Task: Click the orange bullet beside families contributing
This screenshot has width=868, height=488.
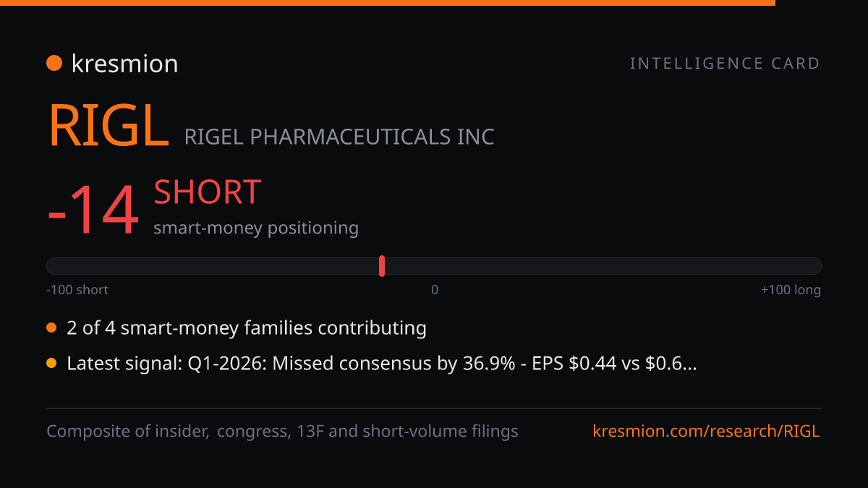Action: click(x=51, y=328)
